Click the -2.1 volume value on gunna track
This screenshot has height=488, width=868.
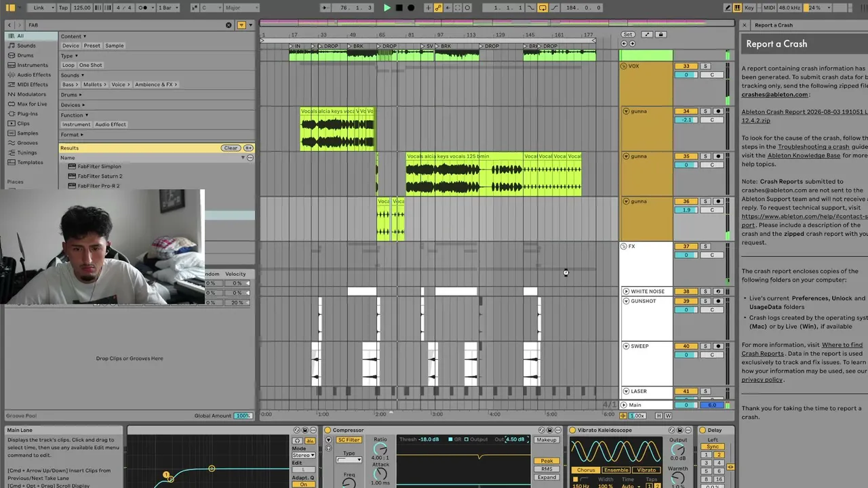686,120
